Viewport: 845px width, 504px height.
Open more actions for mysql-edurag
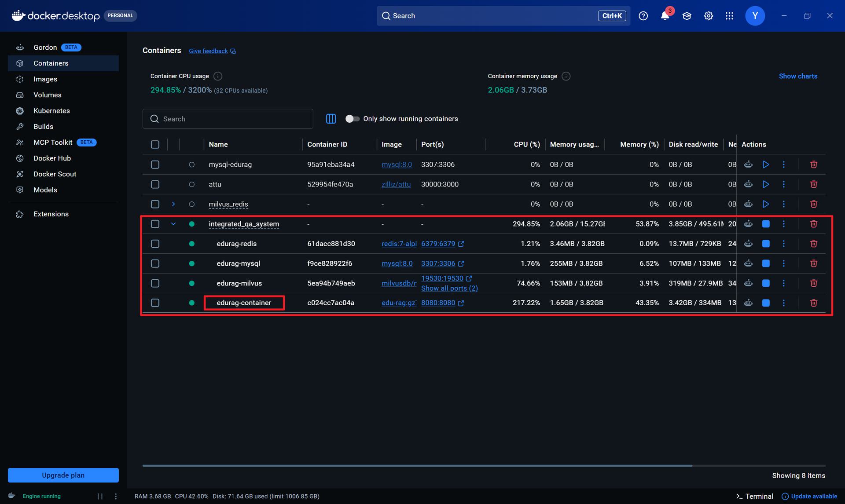[x=783, y=164]
